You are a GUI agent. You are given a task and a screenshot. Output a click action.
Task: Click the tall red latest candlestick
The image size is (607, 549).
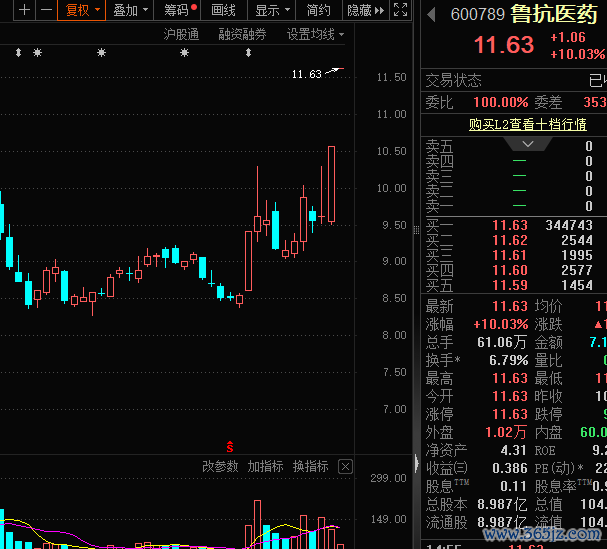coord(331,184)
